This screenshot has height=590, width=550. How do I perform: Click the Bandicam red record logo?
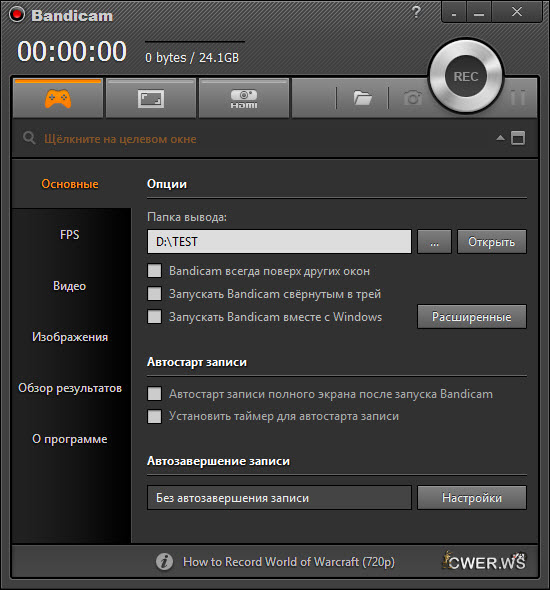17,14
